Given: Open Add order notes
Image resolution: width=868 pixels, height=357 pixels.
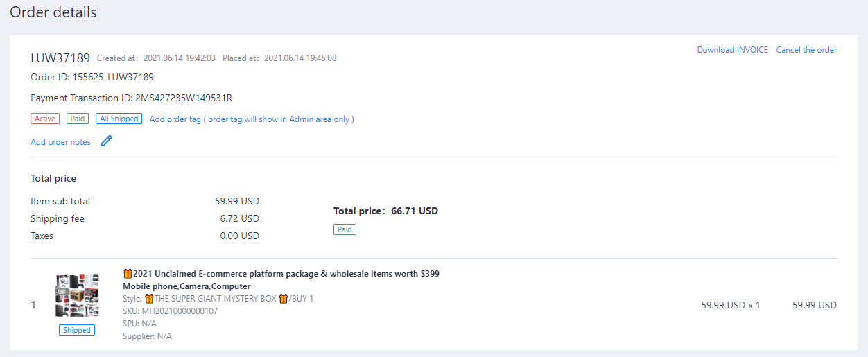Looking at the screenshot, I should point(60,142).
